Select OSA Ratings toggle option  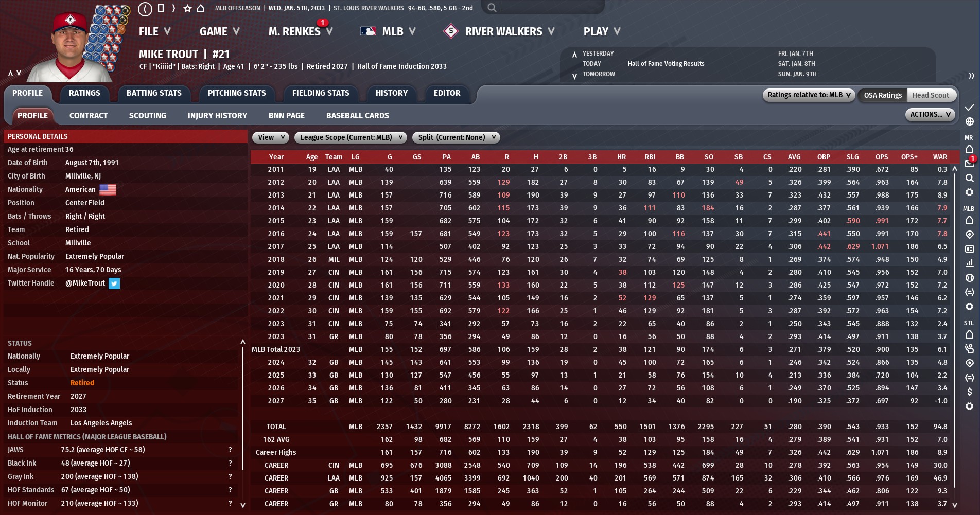[x=882, y=95]
